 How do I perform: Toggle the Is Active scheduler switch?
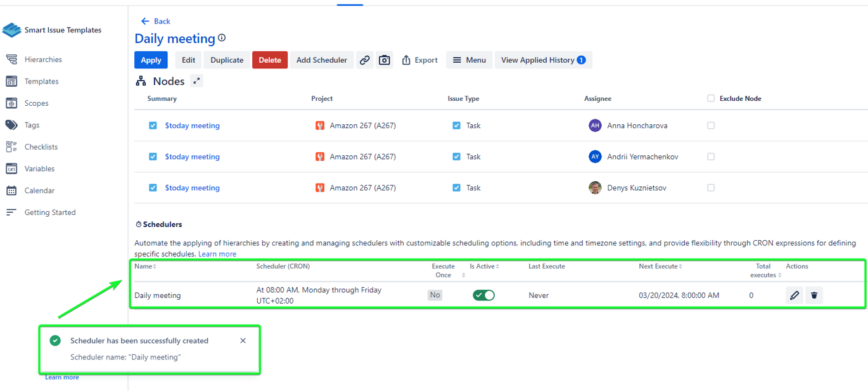(483, 295)
